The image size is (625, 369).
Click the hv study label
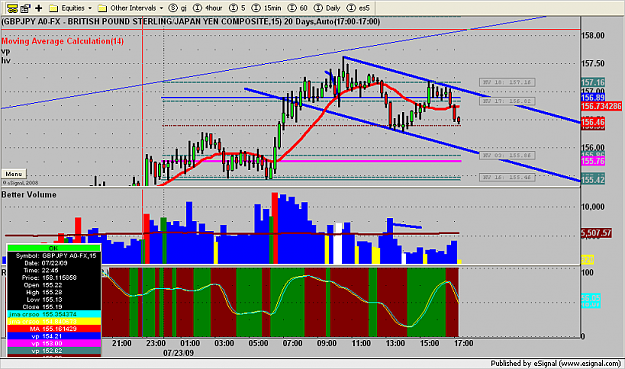click(6, 61)
